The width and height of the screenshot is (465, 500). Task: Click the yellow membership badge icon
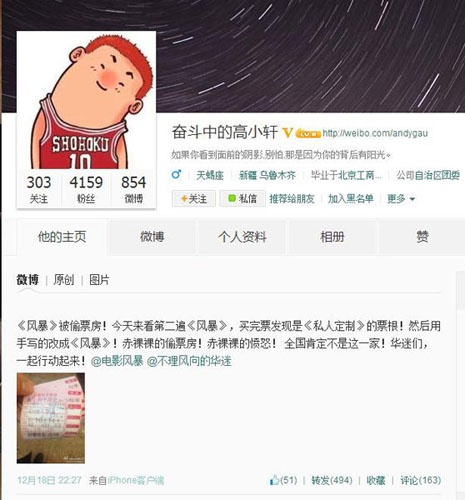[308, 134]
